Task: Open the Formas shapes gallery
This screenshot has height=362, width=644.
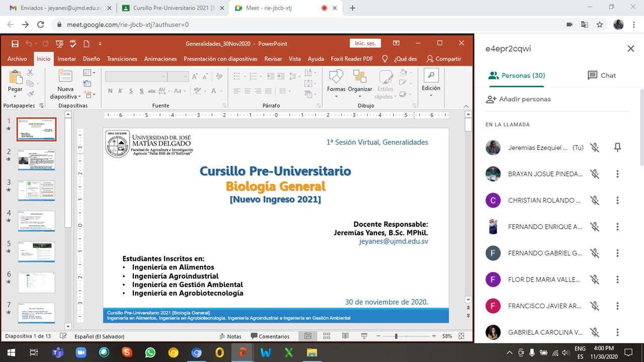Action: pyautogui.click(x=336, y=77)
